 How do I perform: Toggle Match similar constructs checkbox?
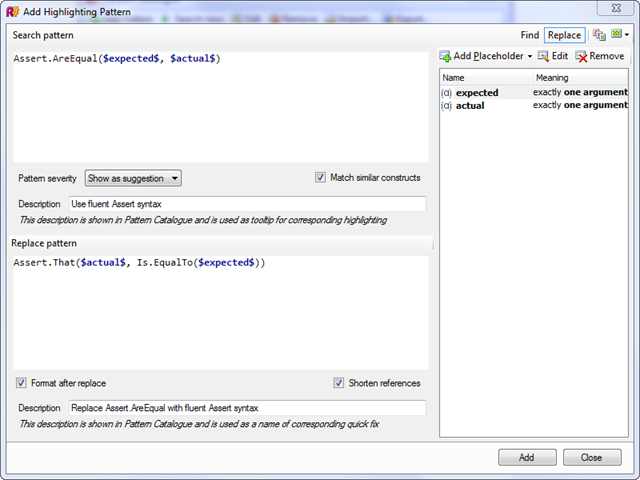(x=321, y=178)
